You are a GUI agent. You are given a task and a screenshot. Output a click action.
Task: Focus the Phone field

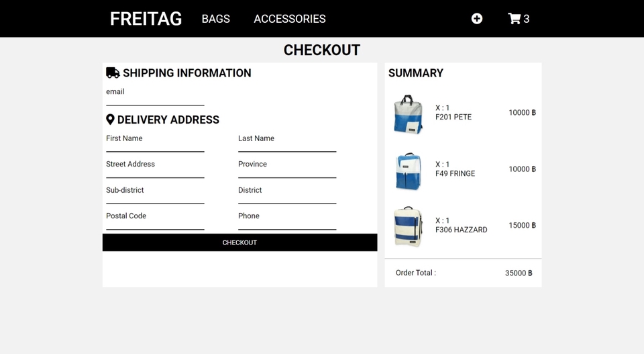287,225
